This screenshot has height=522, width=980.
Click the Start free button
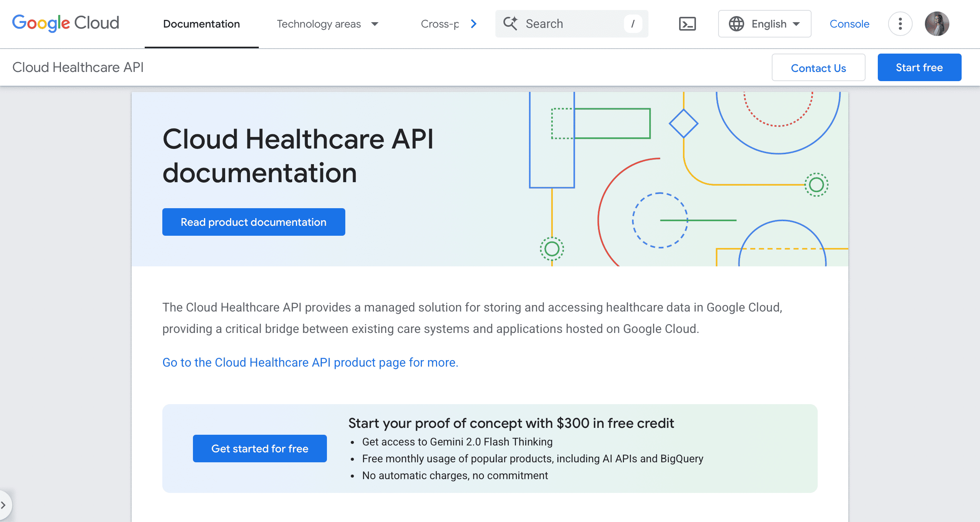tap(919, 67)
